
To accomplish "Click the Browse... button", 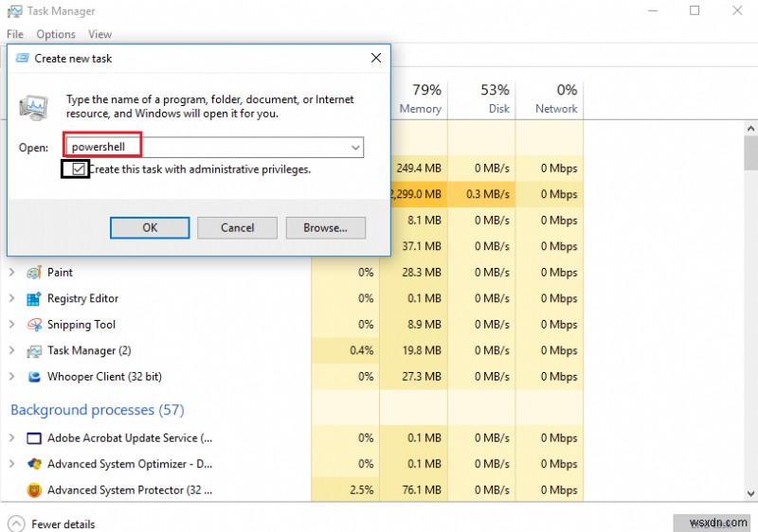I will coord(325,227).
